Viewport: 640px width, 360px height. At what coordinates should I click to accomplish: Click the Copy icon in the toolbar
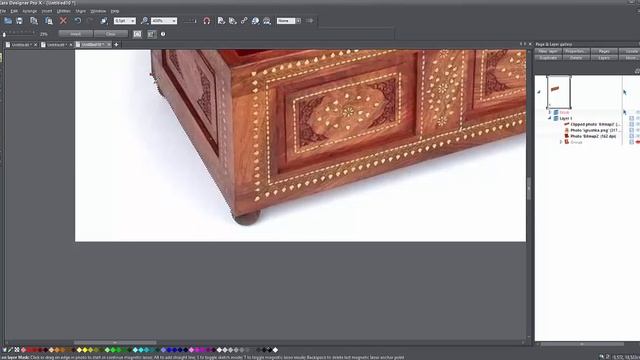pyautogui.click(x=34, y=21)
